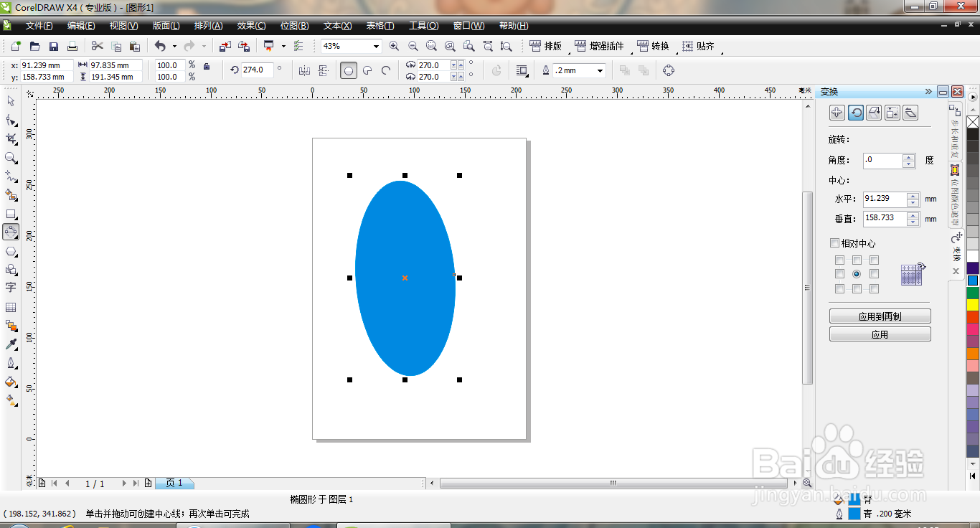This screenshot has width=980, height=528.
Task: Click the no-fill X swatch
Action: [x=973, y=122]
